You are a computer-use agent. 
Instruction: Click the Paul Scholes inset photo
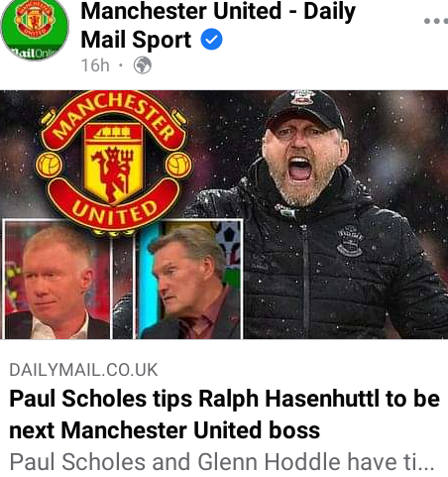[x=56, y=280]
